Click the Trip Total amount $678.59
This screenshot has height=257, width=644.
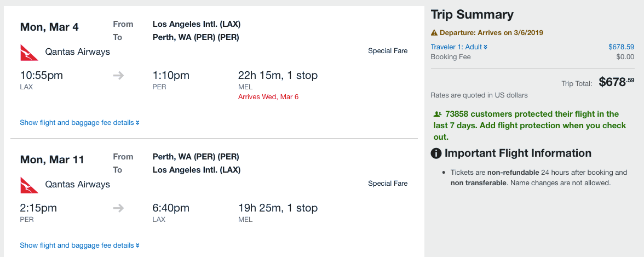coord(616,82)
